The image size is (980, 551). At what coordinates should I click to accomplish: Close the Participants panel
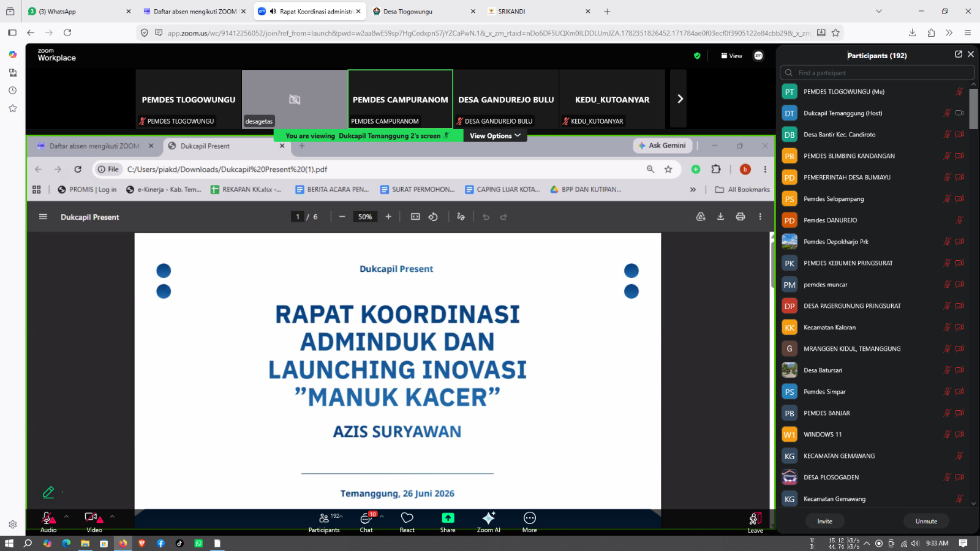pyautogui.click(x=971, y=54)
